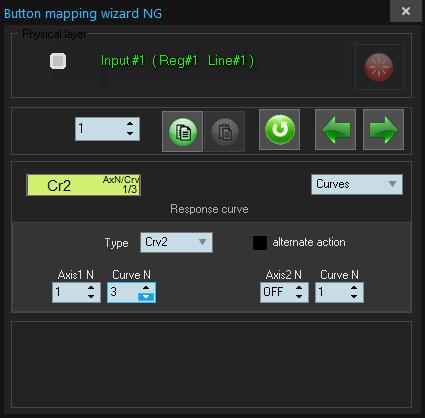Toggle the Physical layer input checkbox
The image size is (425, 418).
[58, 61]
